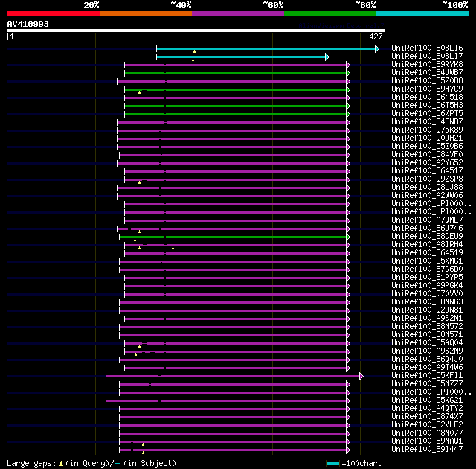Image resolution: width=476 pixels, height=469 pixels.
Task: Open the UniRef100_B9HYC9 entry
Action: point(427,89)
